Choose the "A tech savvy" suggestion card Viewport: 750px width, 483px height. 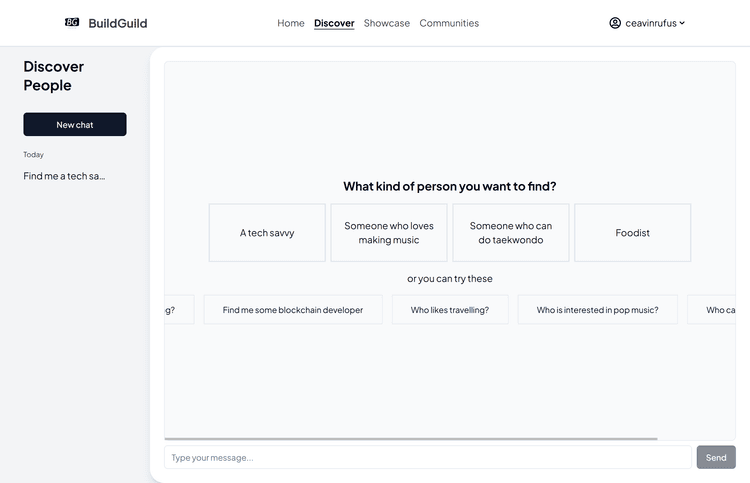click(x=267, y=233)
